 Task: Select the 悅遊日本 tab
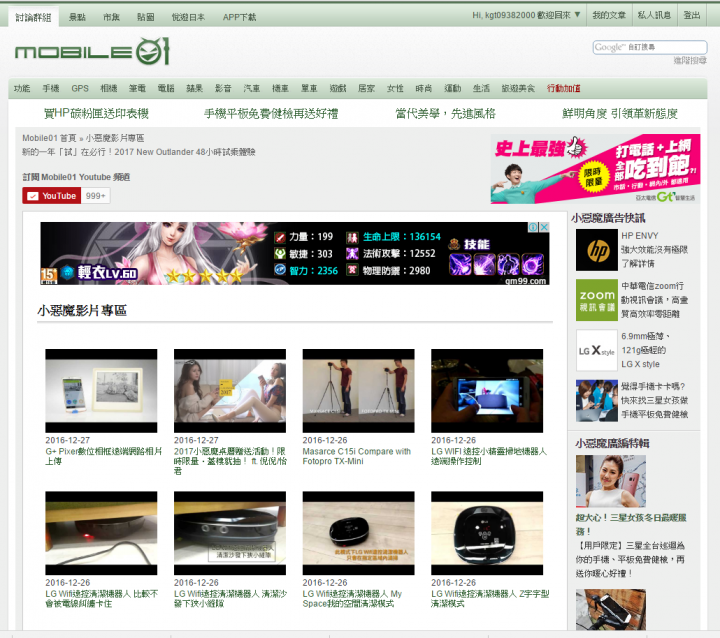[188, 17]
